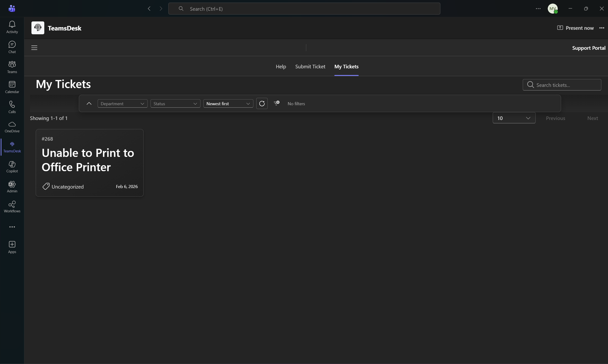
Task: Expand the Status filter dropdown
Action: (175, 104)
